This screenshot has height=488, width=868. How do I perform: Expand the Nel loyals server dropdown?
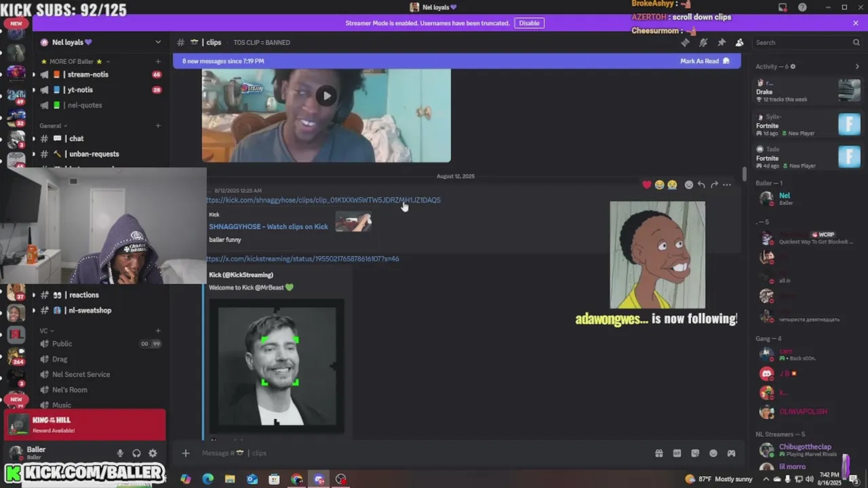(158, 42)
